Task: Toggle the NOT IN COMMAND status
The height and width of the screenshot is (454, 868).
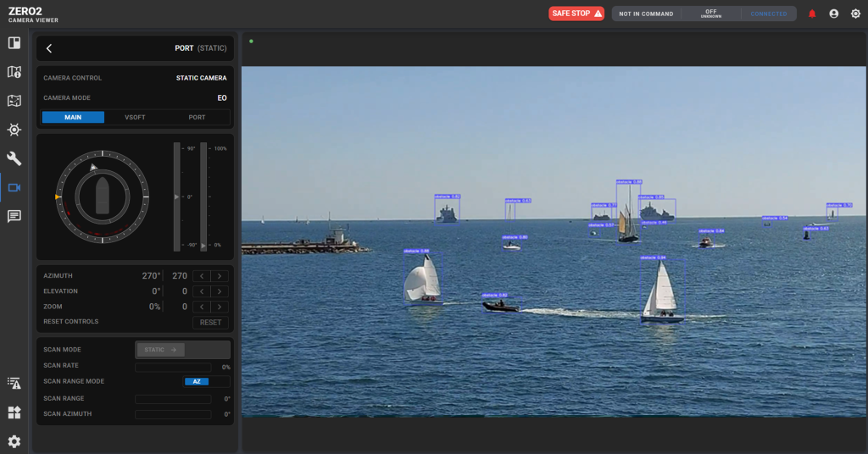Action: pyautogui.click(x=646, y=14)
